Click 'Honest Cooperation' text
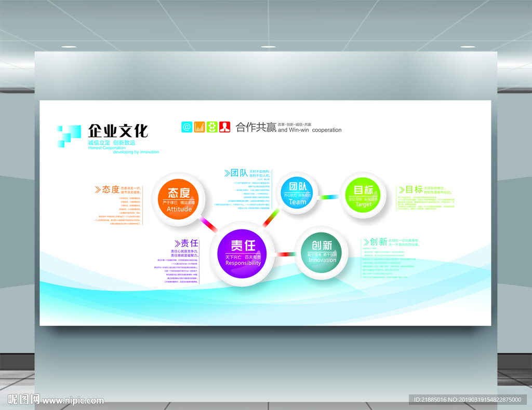The width and height of the screenshot is (532, 410). 107,148
